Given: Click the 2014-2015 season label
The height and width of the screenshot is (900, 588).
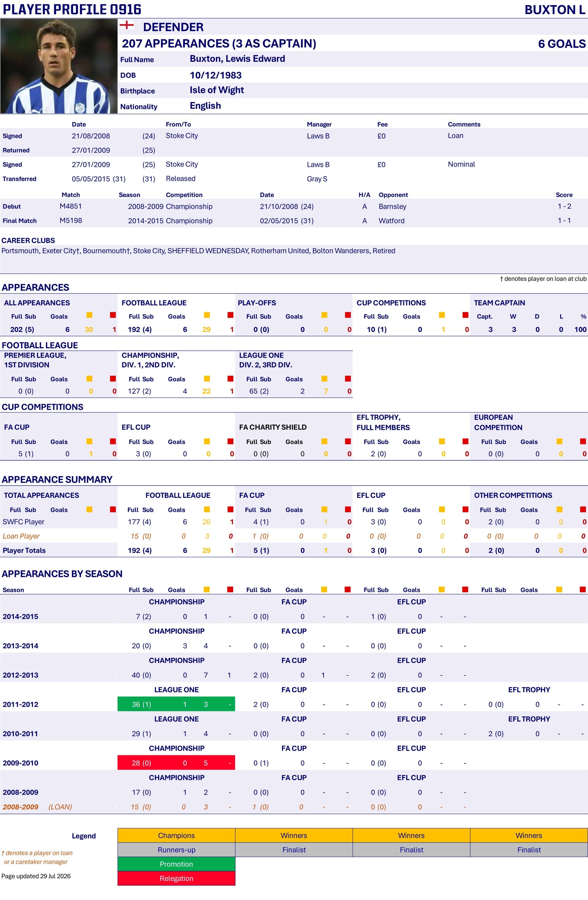Looking at the screenshot, I should [21, 616].
